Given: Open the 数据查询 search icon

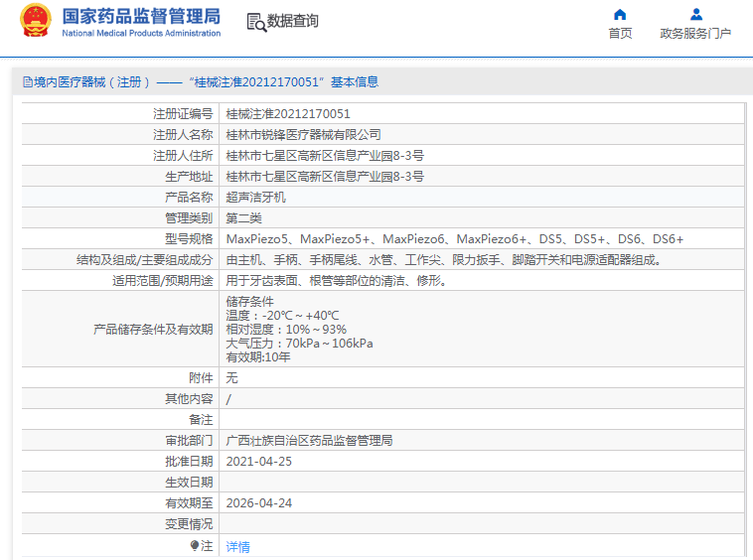Looking at the screenshot, I should [x=256, y=22].
